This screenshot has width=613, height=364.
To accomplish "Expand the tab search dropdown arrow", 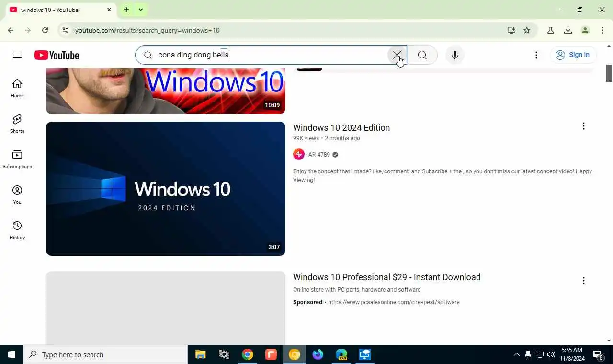I will point(141,10).
